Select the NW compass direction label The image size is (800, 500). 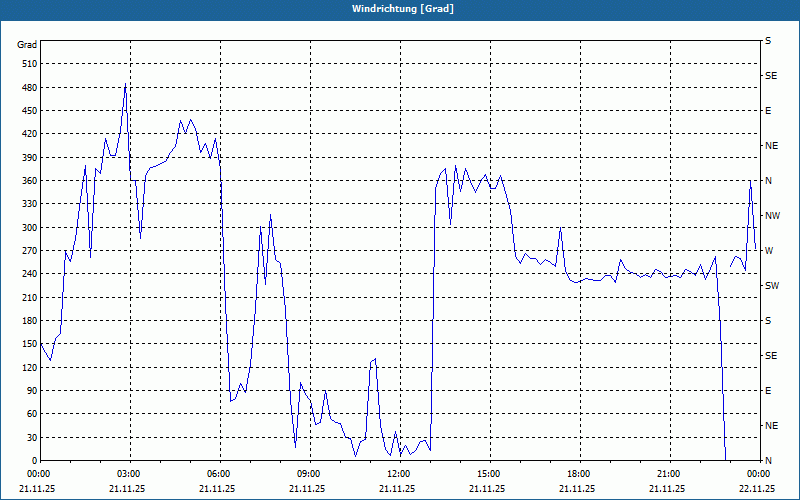point(772,216)
